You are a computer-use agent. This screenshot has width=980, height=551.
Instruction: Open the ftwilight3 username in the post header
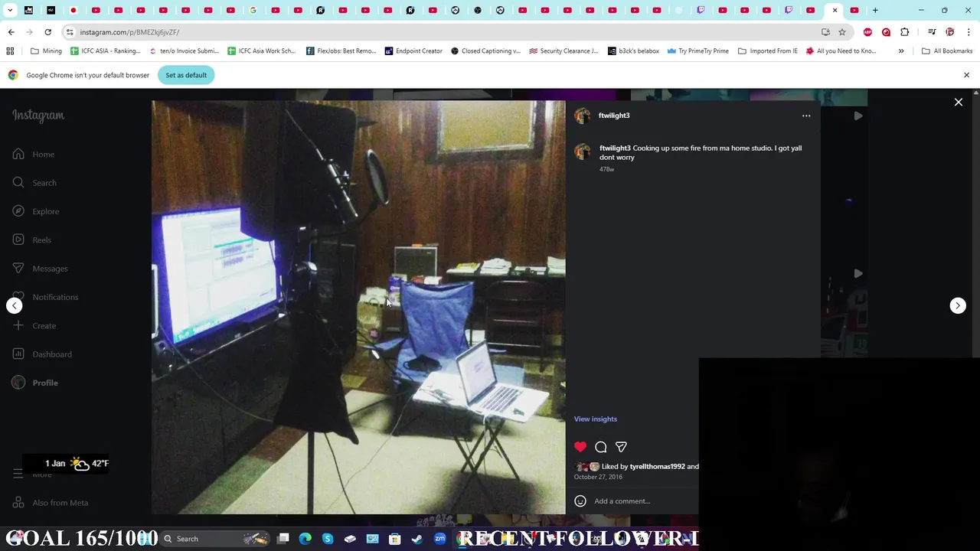tap(614, 116)
